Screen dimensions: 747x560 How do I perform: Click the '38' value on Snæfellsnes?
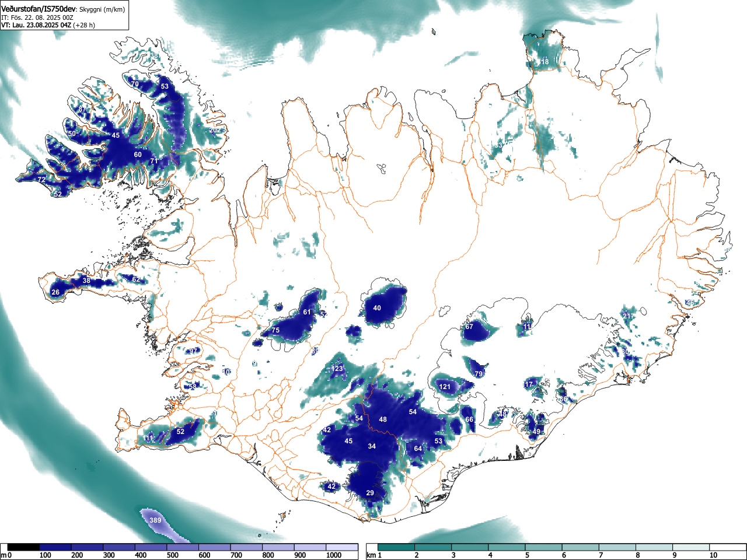click(86, 281)
